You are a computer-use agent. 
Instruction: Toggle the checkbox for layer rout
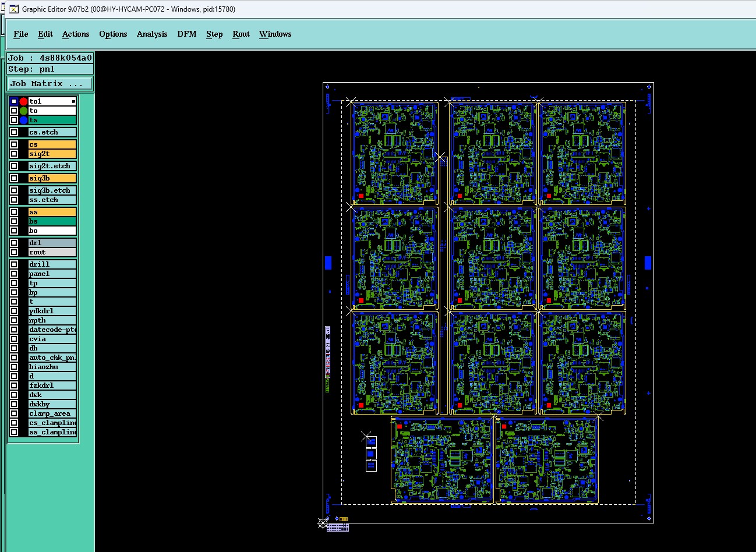point(14,252)
